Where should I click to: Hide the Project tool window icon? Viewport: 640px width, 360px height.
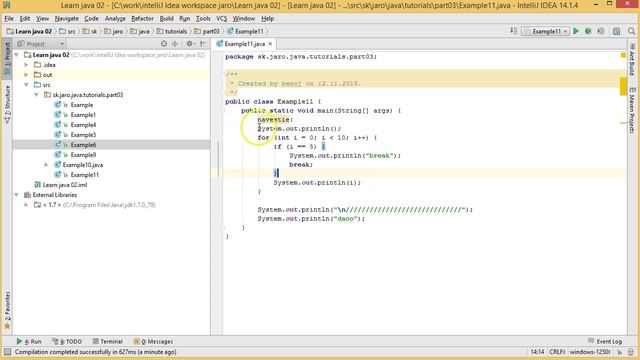[x=203, y=44]
